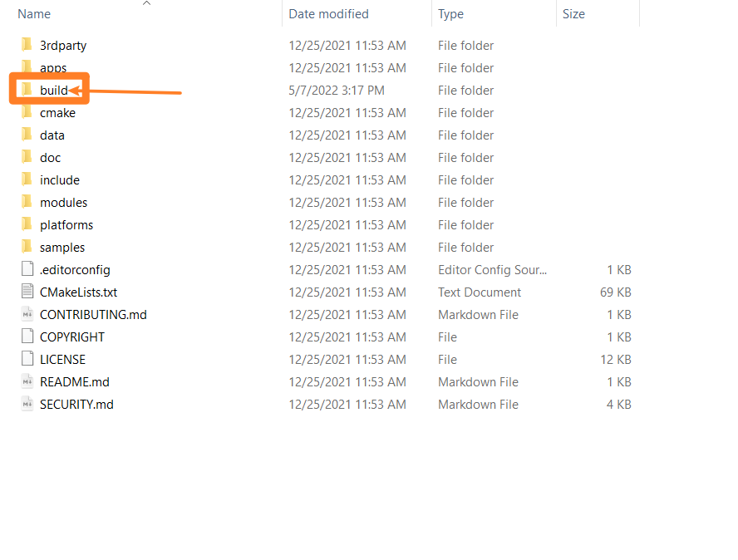The image size is (738, 560).
Task: Select the README.md file name
Action: click(x=74, y=382)
